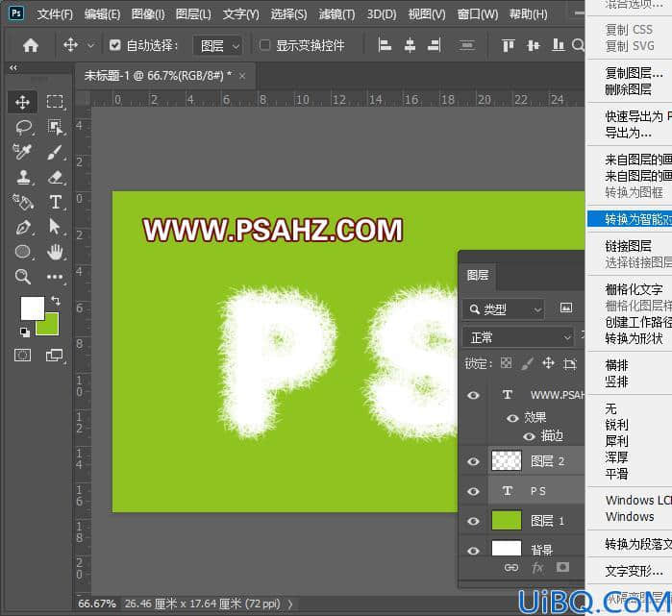This screenshot has height=616, width=672.
Task: Close the 未标题-1 document tab
Action: [x=242, y=76]
